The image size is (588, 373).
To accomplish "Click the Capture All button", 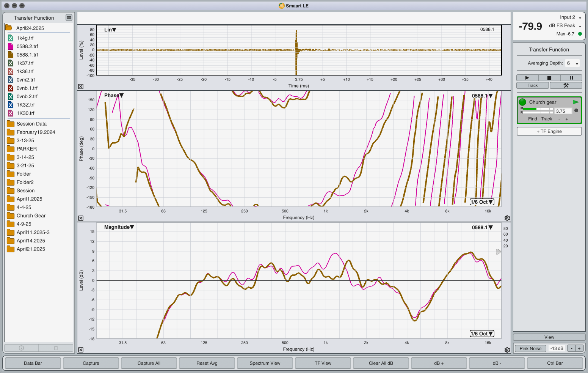I will [x=149, y=363].
